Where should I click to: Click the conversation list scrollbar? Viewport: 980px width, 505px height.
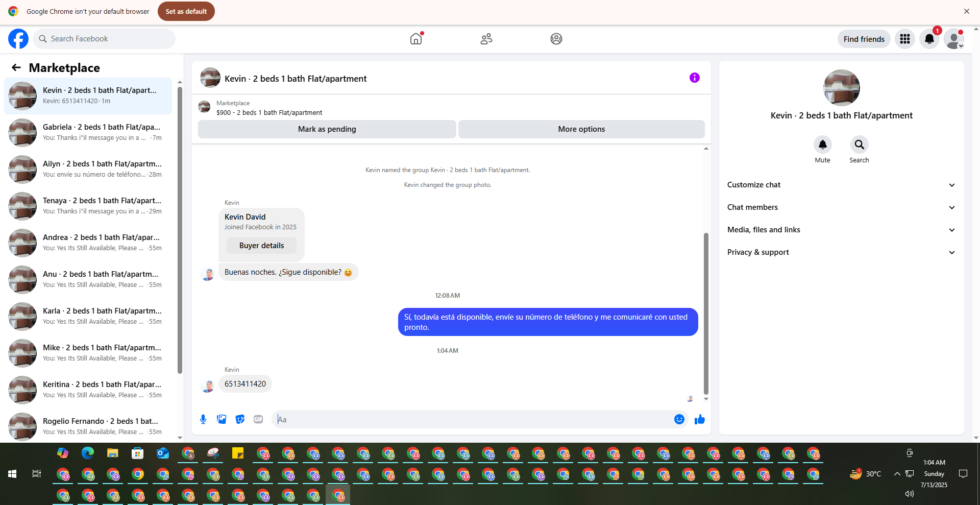click(180, 230)
